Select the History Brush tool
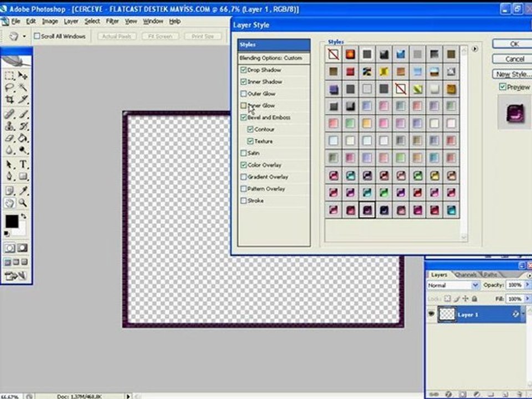Screen dimensions: 532x399 [23, 126]
